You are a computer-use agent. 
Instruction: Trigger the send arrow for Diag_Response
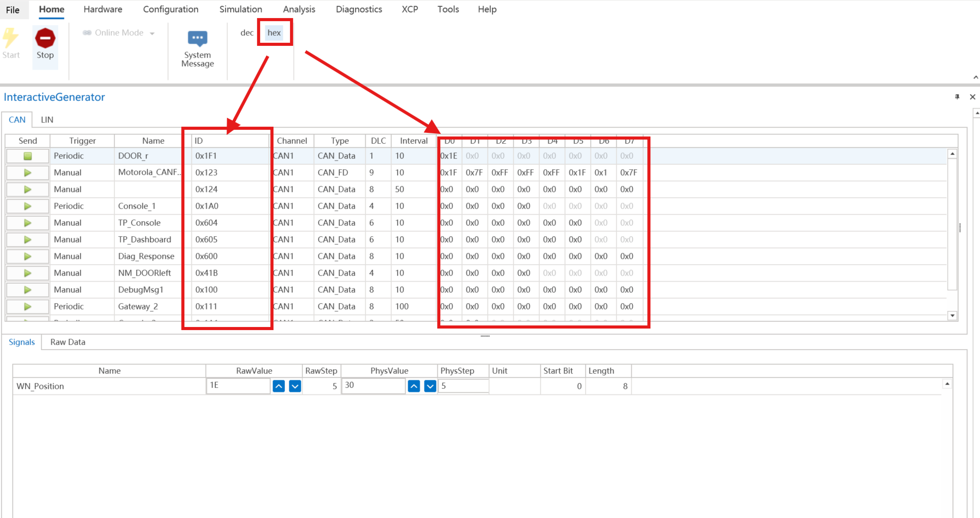pos(28,256)
